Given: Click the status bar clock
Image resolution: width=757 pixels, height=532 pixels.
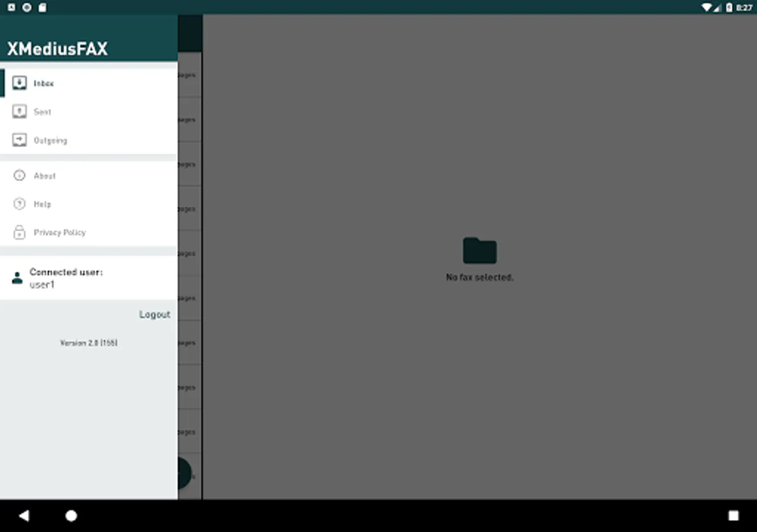Looking at the screenshot, I should point(744,8).
